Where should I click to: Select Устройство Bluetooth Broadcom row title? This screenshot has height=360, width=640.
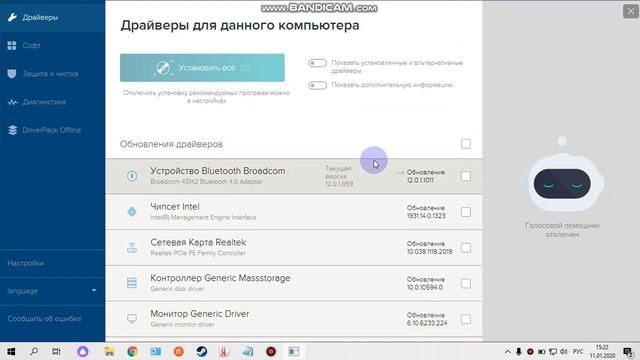[218, 171]
